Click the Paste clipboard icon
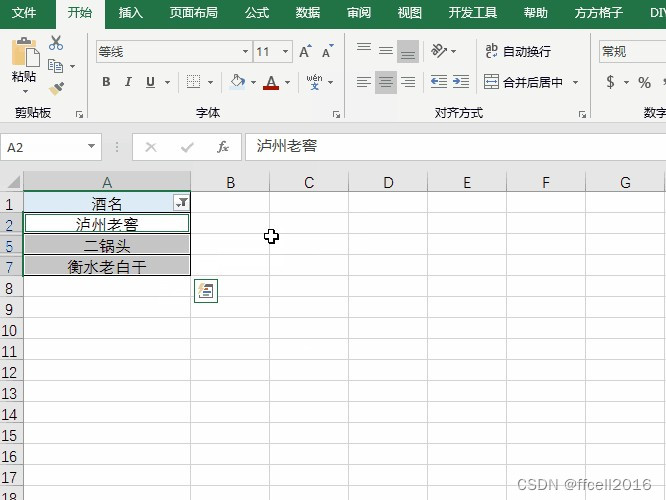This screenshot has width=666, height=500. tap(25, 53)
